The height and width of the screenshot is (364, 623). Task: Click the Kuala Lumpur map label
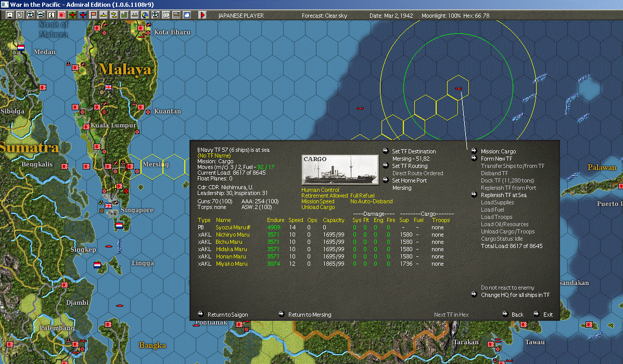pos(113,125)
